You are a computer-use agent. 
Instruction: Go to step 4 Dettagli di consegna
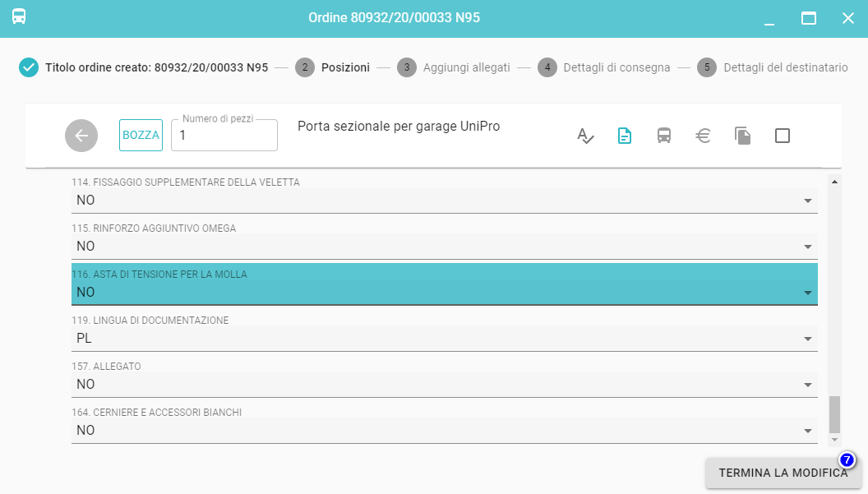pos(604,67)
